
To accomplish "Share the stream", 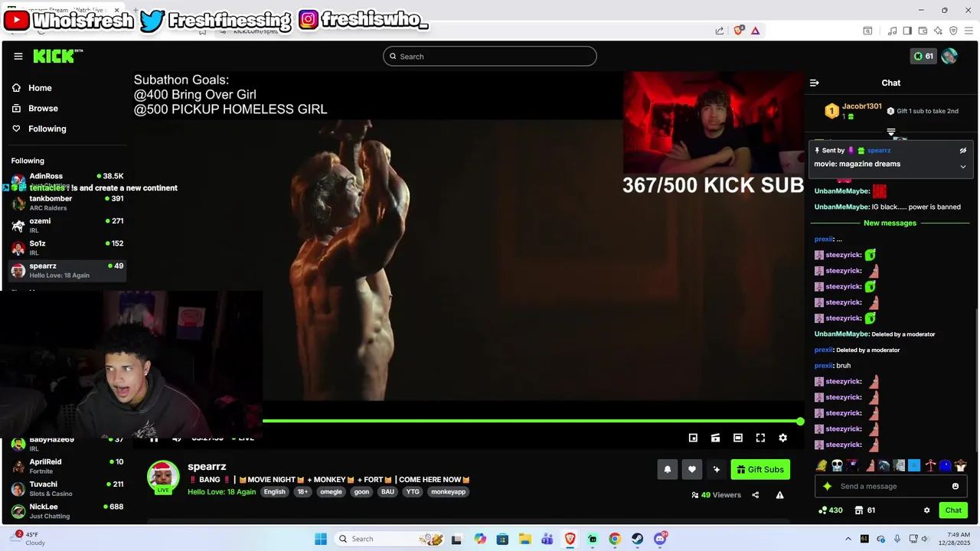I will 755,495.
